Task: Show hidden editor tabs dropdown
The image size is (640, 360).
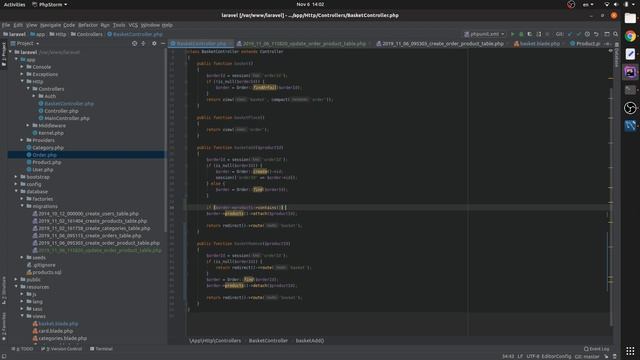Action: [608, 43]
